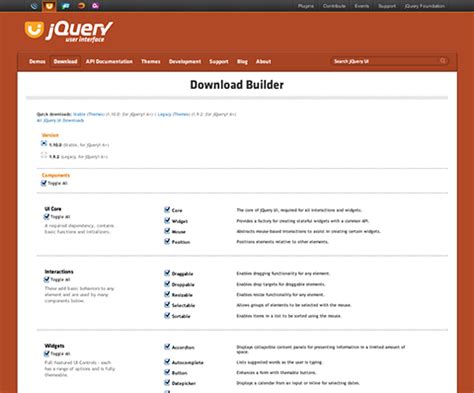Toggle all under the Widgets group

click(x=46, y=354)
